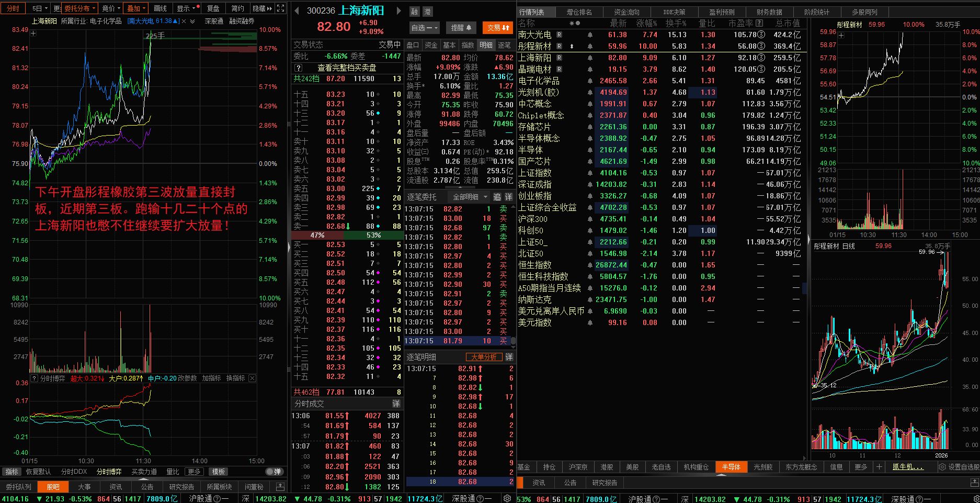Open the 委托分布 dropdown

click(x=80, y=8)
